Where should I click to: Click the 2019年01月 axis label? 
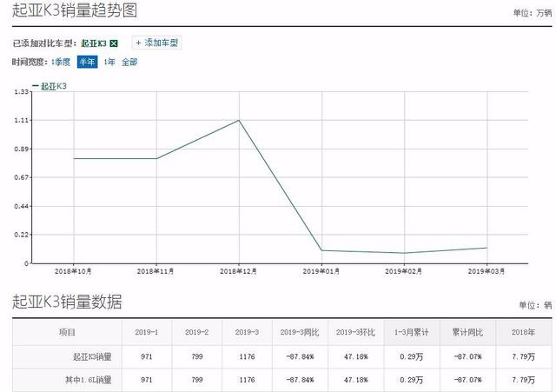point(321,271)
